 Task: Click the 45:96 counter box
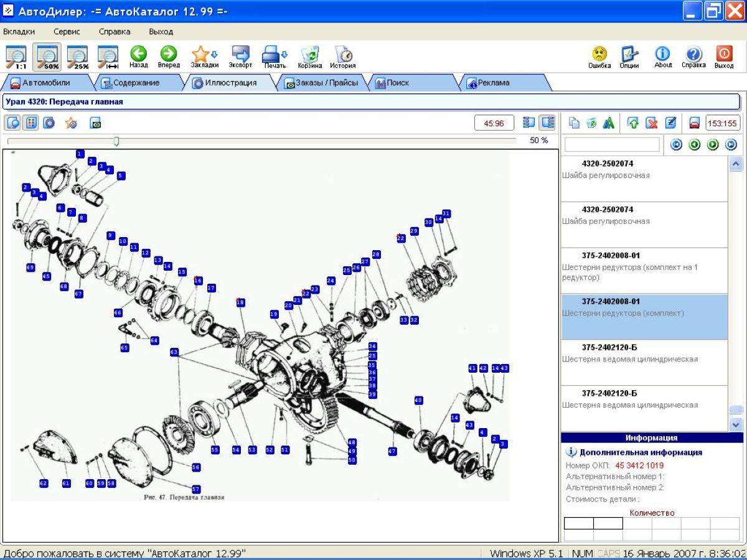(x=494, y=123)
